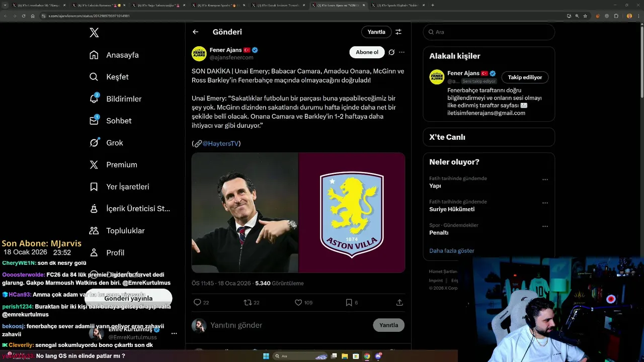Click the Yanıtla button in the post header
Image resolution: width=644 pixels, height=362 pixels.
[376, 32]
